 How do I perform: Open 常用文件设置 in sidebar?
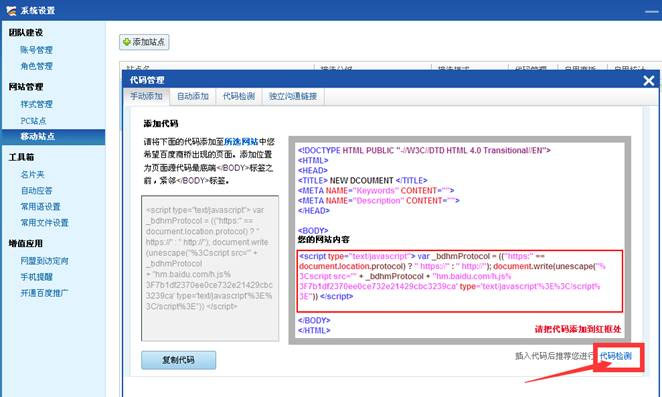pyautogui.click(x=44, y=223)
